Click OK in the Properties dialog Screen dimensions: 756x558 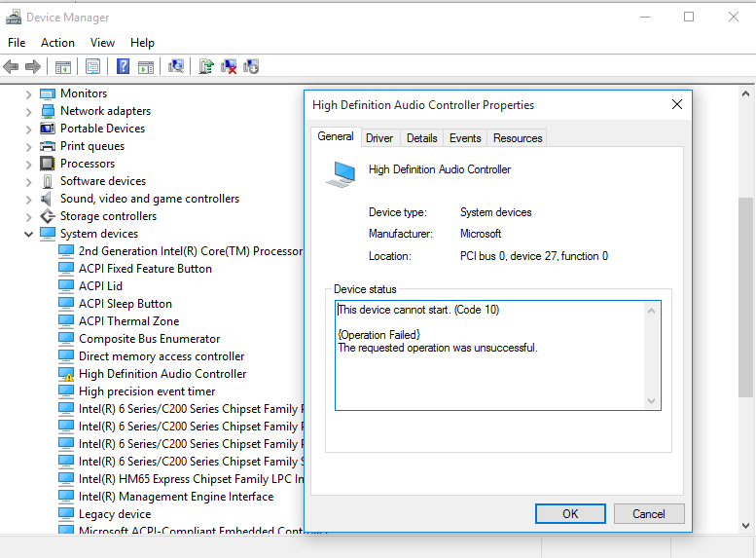point(570,513)
